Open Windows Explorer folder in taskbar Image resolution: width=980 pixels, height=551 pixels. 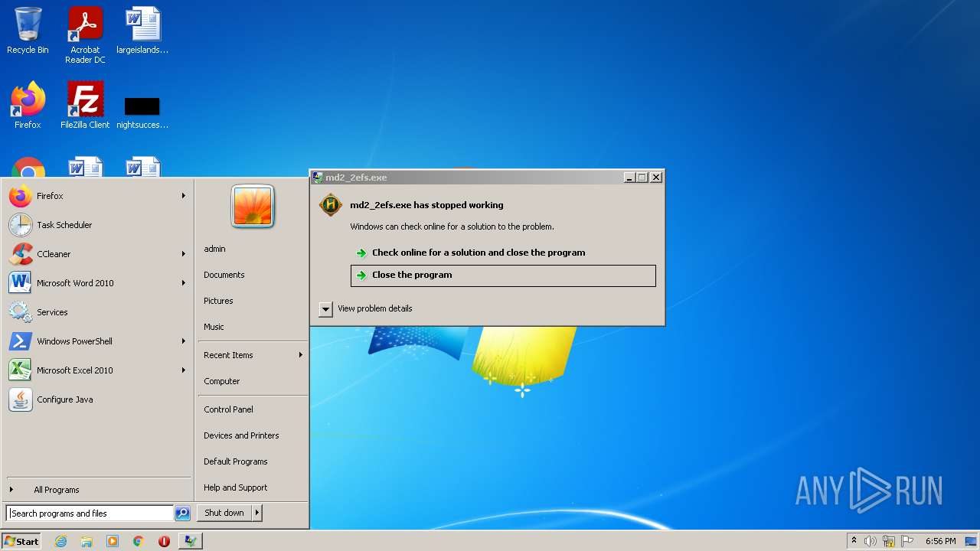pyautogui.click(x=87, y=541)
